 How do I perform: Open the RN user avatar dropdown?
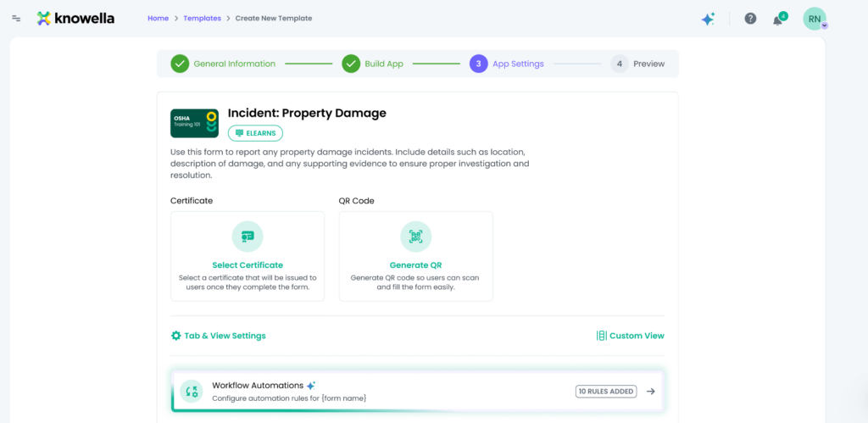[815, 19]
